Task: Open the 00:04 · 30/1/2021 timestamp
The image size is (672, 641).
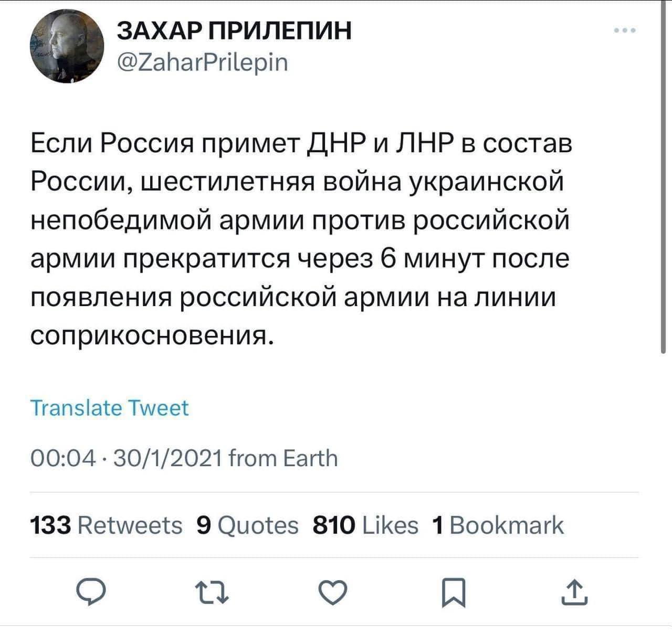Action: [127, 458]
